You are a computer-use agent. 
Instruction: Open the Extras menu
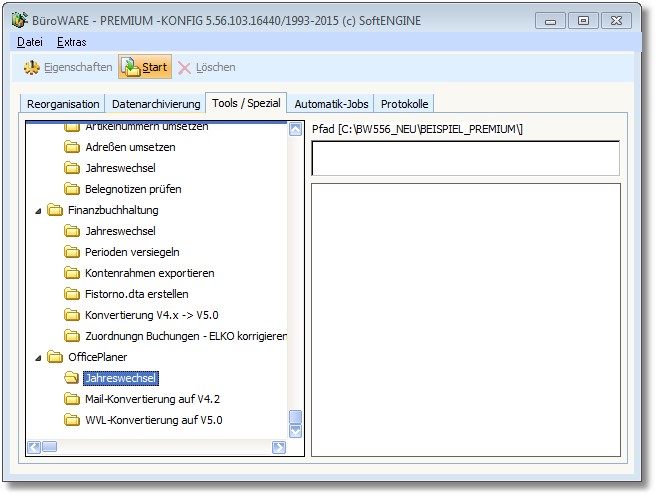(x=71, y=42)
